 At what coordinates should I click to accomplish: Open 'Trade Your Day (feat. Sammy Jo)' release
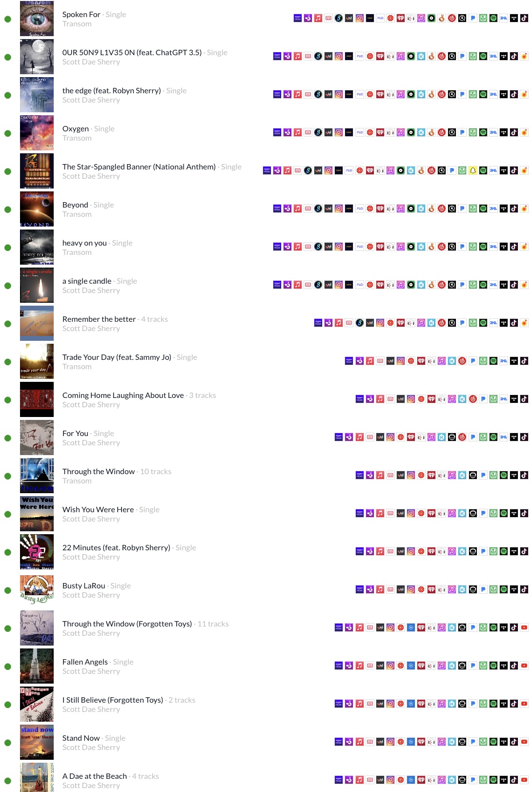click(117, 357)
